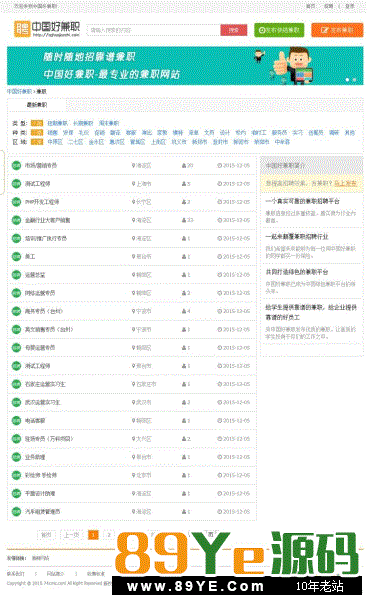The height and width of the screenshot is (600, 367).
Task: Click the people-count icon in first listing row
Action: click(184, 166)
